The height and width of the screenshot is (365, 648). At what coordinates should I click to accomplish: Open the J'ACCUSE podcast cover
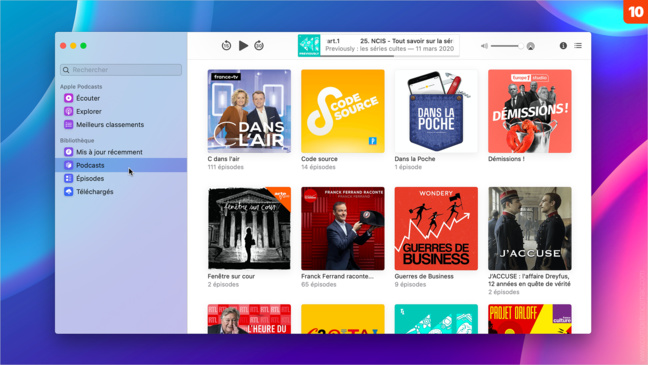pyautogui.click(x=530, y=229)
